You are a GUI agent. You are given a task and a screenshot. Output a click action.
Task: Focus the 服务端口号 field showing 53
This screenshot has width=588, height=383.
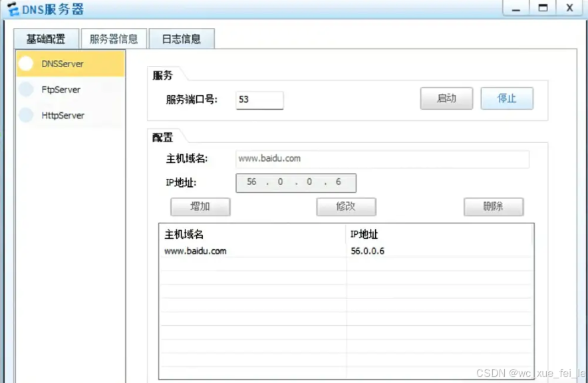click(x=259, y=100)
